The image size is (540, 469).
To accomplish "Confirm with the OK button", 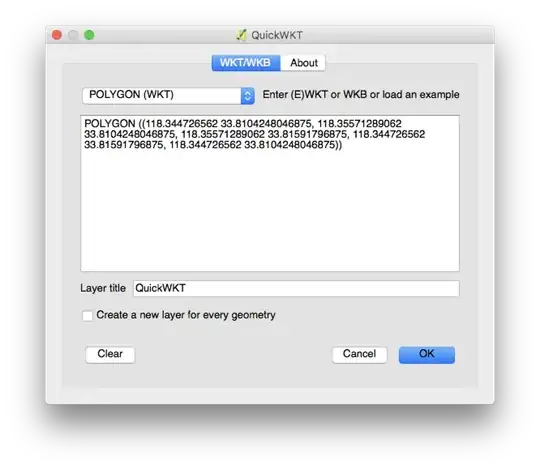I will pyautogui.click(x=427, y=354).
